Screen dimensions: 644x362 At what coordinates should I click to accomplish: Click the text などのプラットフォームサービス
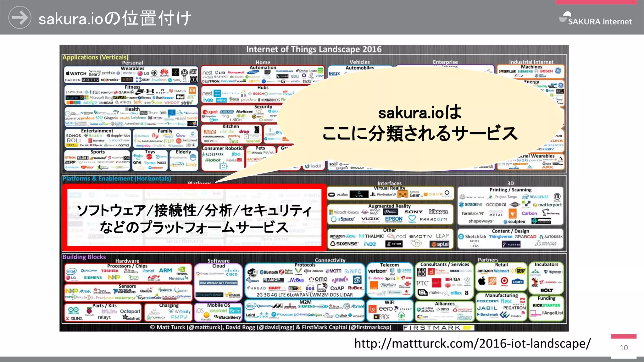point(194,227)
